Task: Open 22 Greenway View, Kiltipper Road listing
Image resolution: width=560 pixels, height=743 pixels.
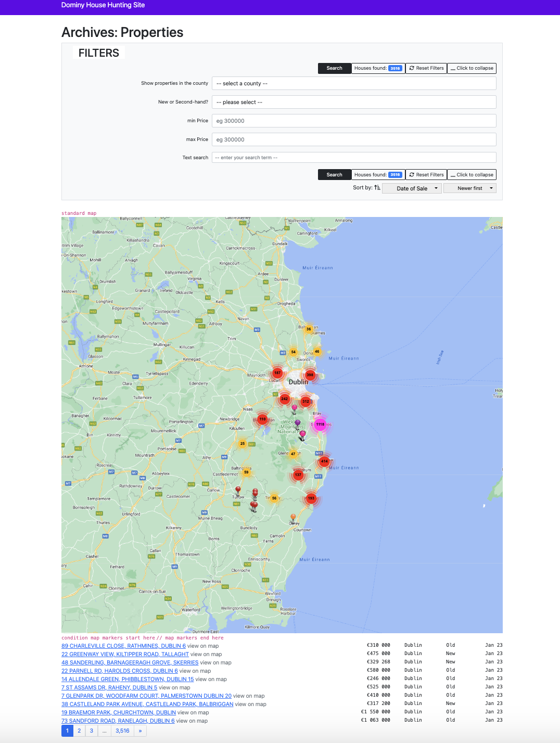Action: point(125,654)
